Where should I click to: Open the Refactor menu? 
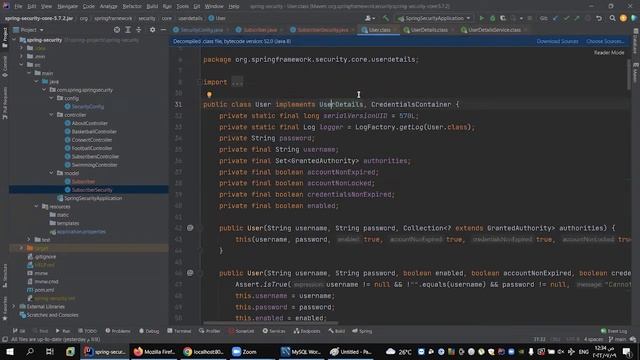coord(132,7)
